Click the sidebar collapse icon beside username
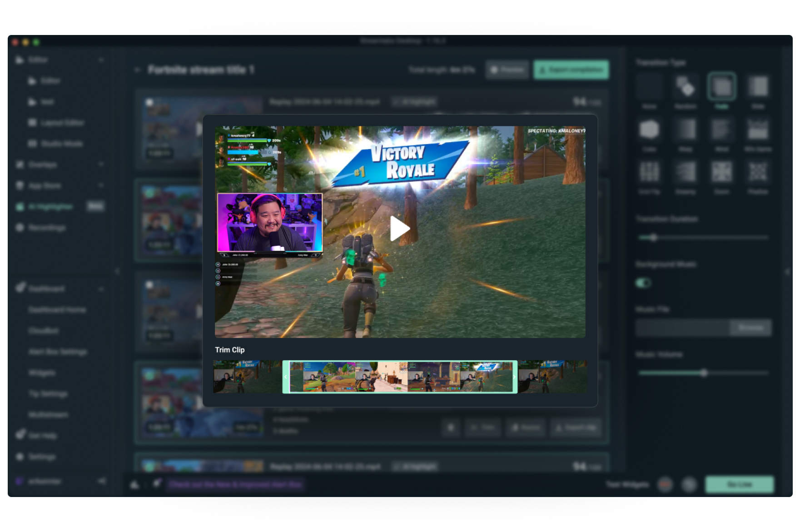The width and height of the screenshot is (800, 532). point(102,481)
